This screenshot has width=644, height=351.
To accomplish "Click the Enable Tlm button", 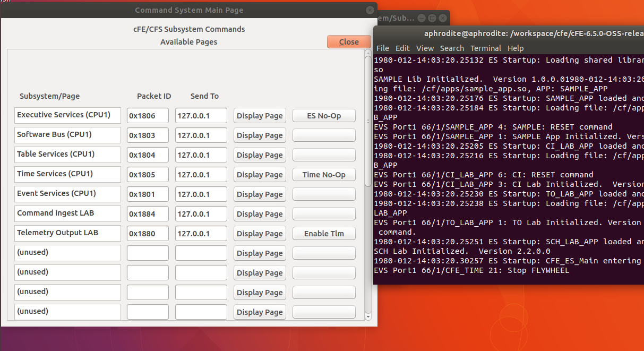I will pos(324,234).
